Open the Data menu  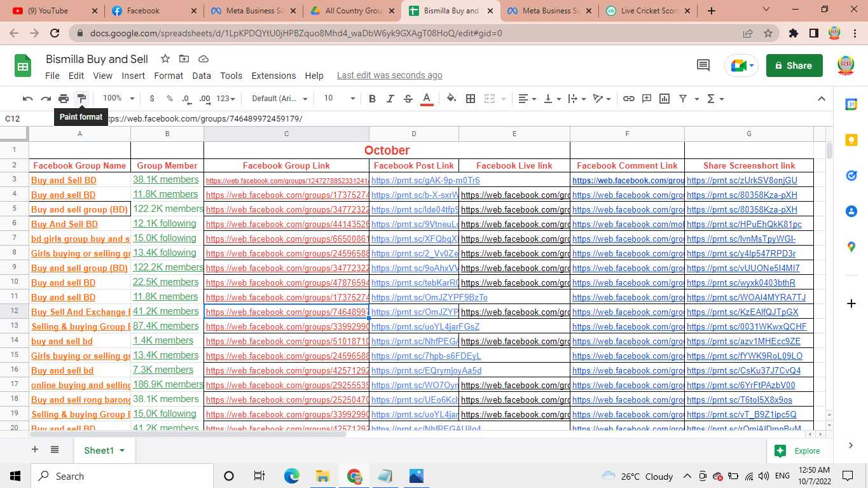[202, 75]
